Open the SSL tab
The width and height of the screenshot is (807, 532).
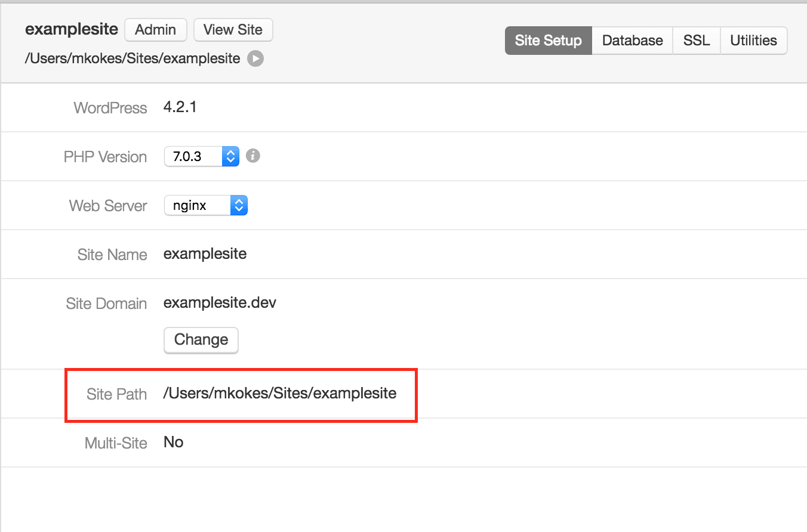[697, 41]
